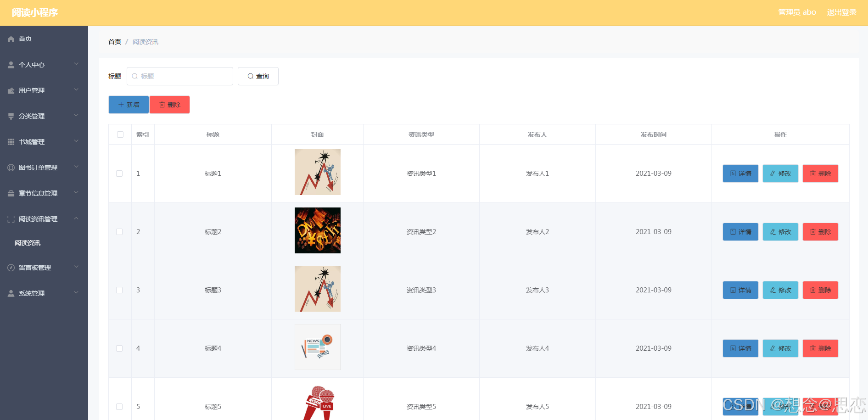Click the red 删除 batch button

click(x=170, y=105)
